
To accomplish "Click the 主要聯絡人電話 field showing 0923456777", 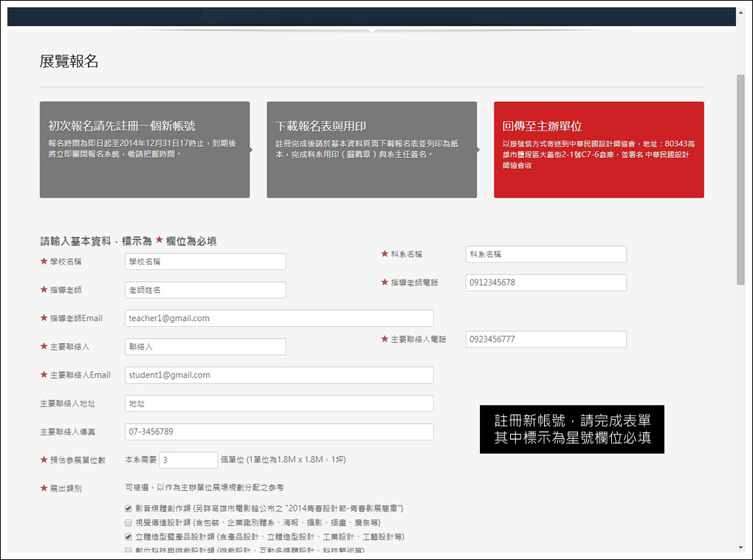I will [546, 339].
